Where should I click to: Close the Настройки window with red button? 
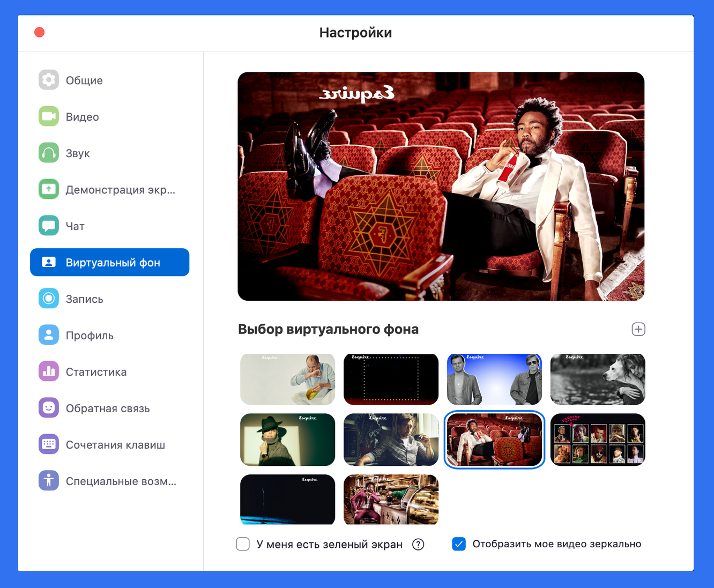[x=39, y=32]
